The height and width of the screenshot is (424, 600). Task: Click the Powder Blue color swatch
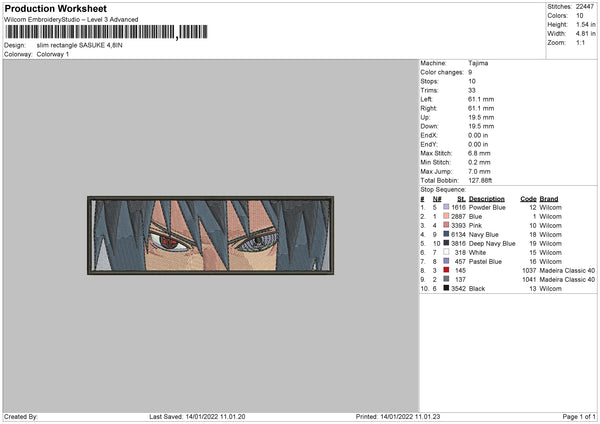(446, 207)
